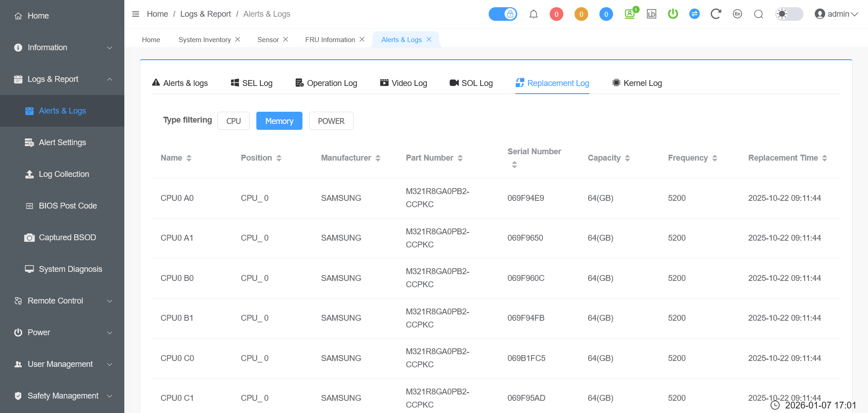This screenshot has height=413, width=868.
Task: Click the green power status icon
Action: tap(673, 14)
